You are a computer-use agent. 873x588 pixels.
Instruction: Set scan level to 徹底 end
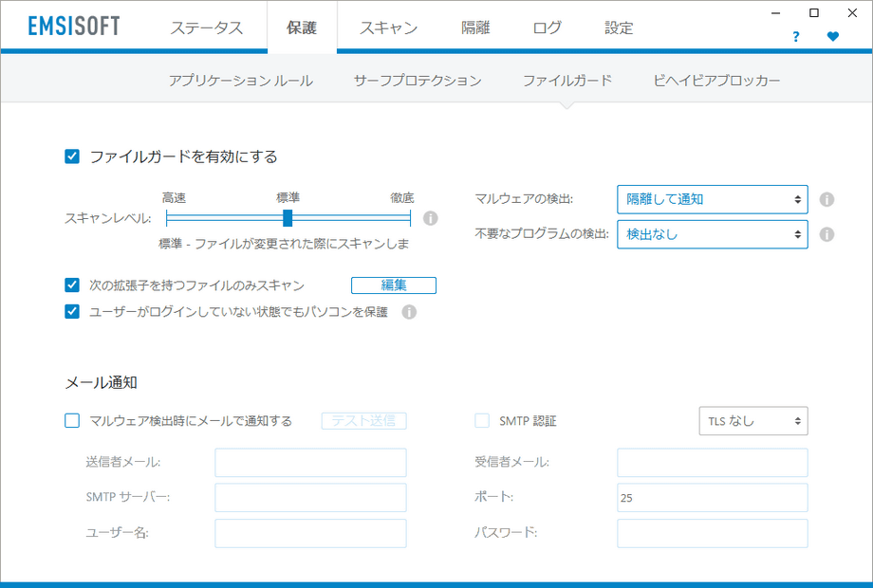pos(410,218)
